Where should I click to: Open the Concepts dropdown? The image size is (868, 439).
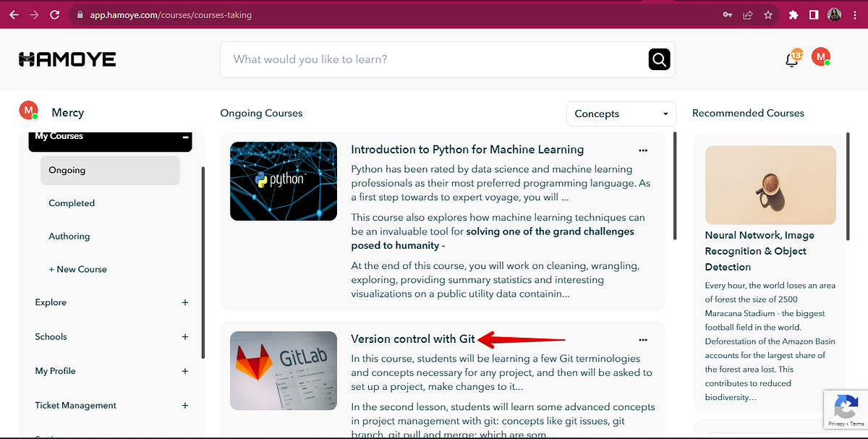[621, 114]
